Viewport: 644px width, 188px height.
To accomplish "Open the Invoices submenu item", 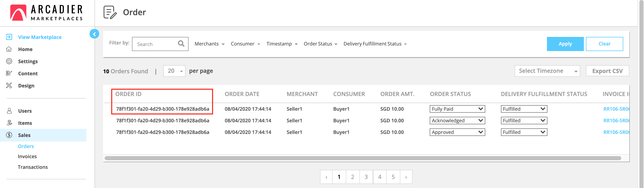I will (27, 156).
